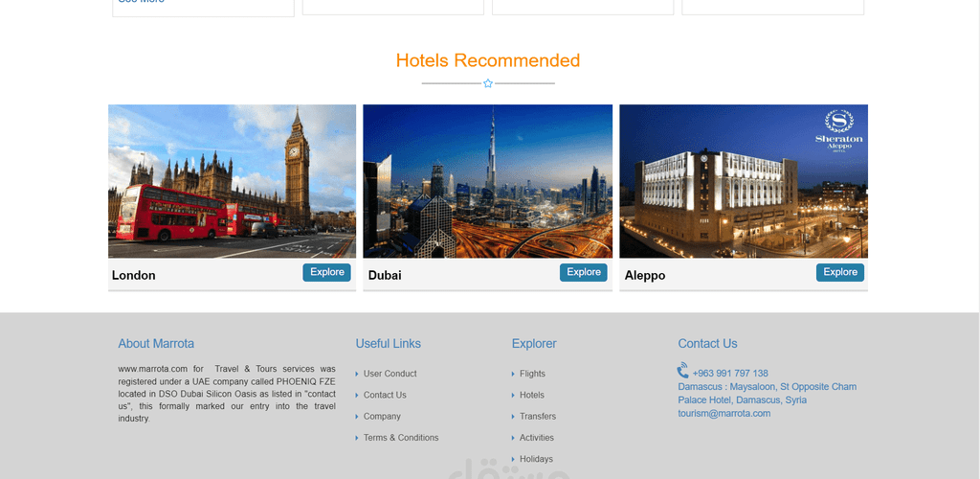The image size is (980, 479).
Task: Open the Aleppo Sheraton hotel photo
Action: 744,181
